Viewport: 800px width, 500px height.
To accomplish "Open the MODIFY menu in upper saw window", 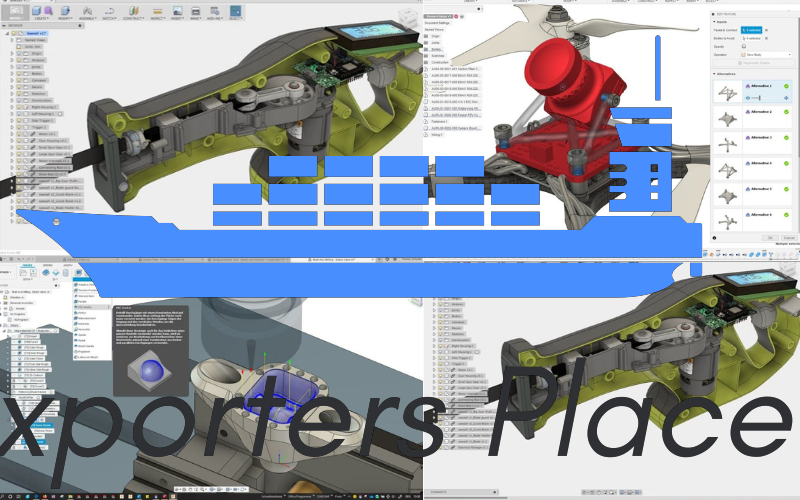I will [x=65, y=18].
